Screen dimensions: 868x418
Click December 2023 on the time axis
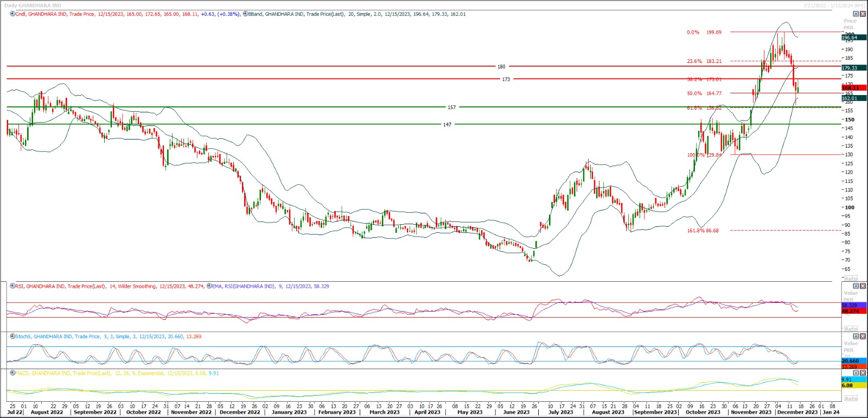click(797, 412)
